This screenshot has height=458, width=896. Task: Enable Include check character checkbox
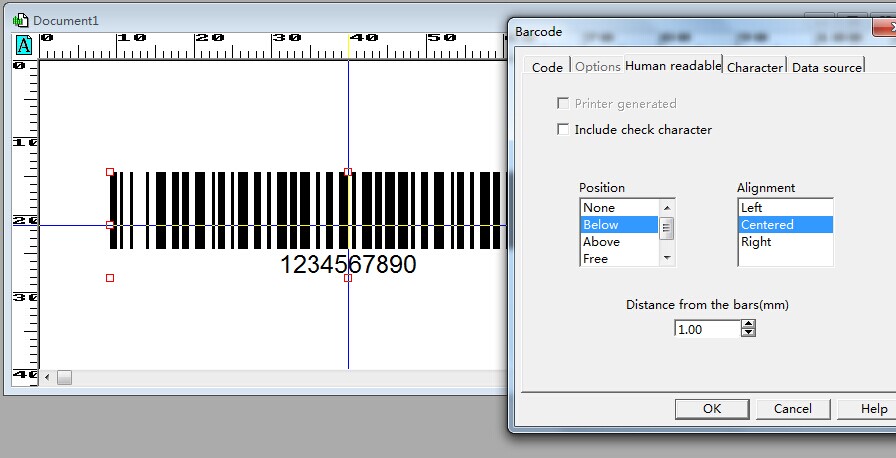point(563,130)
